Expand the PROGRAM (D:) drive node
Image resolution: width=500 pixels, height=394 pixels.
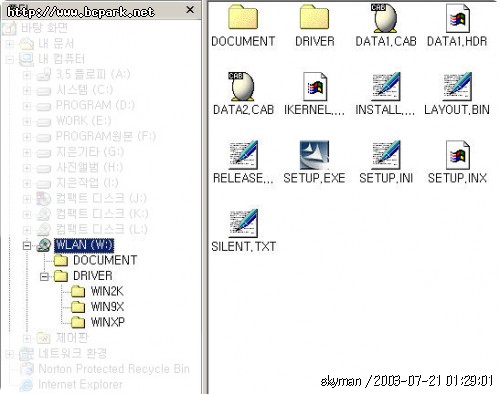tap(27, 106)
